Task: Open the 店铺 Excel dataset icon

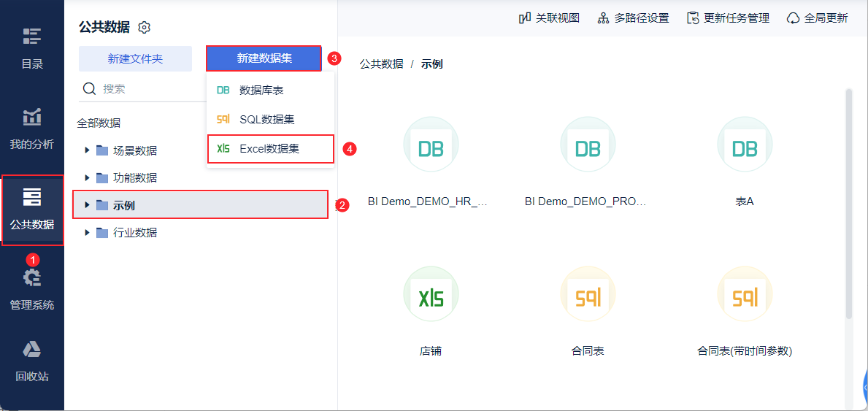Action: tap(431, 294)
